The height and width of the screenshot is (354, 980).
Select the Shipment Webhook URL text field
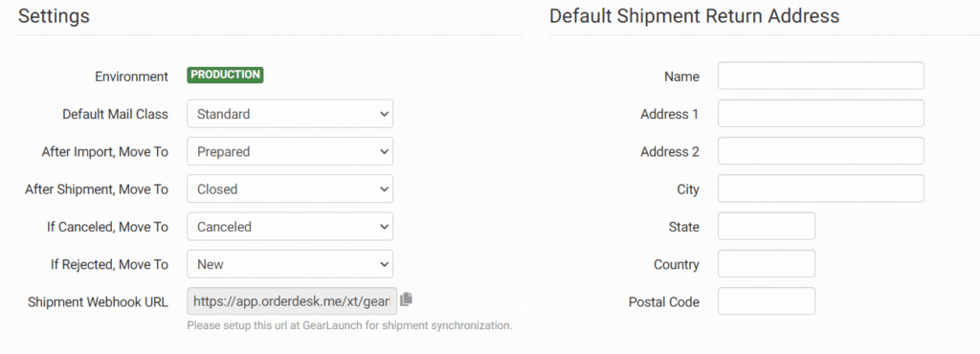292,301
